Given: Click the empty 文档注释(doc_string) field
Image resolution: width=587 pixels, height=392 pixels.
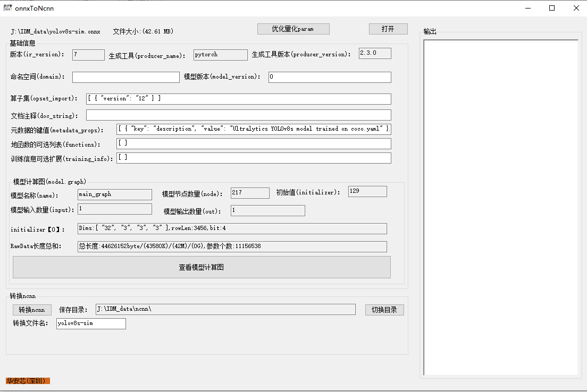Looking at the screenshot, I should click(238, 115).
